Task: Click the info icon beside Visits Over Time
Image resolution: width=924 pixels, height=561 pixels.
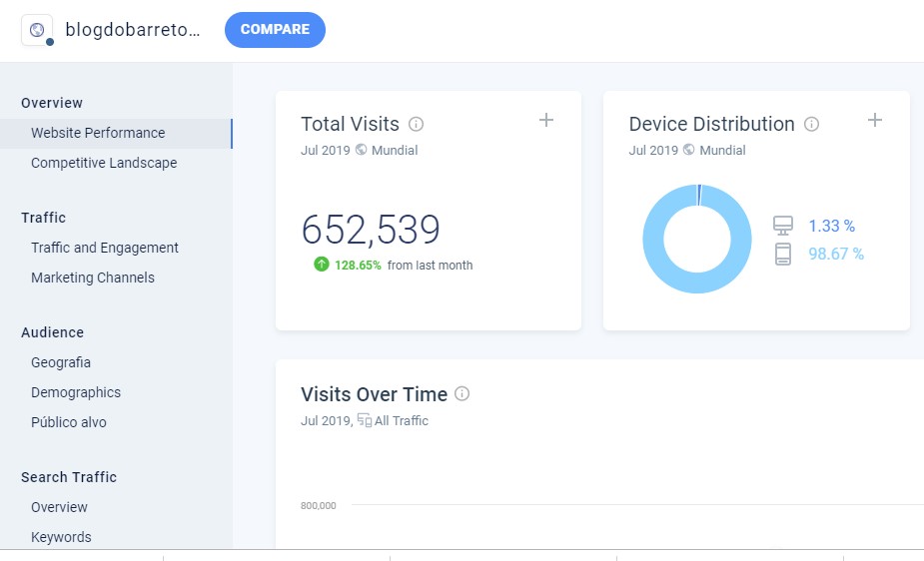Action: (462, 394)
